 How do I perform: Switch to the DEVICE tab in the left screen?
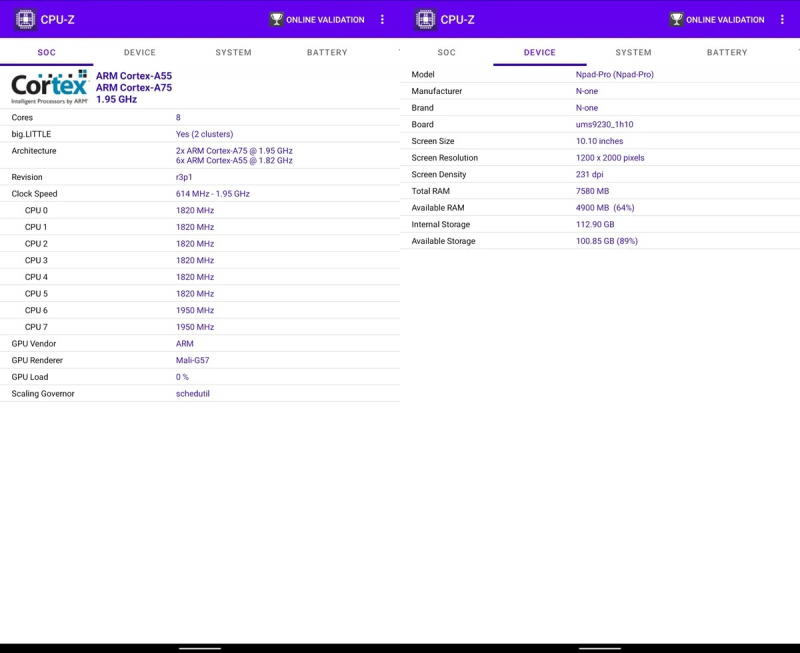point(140,52)
